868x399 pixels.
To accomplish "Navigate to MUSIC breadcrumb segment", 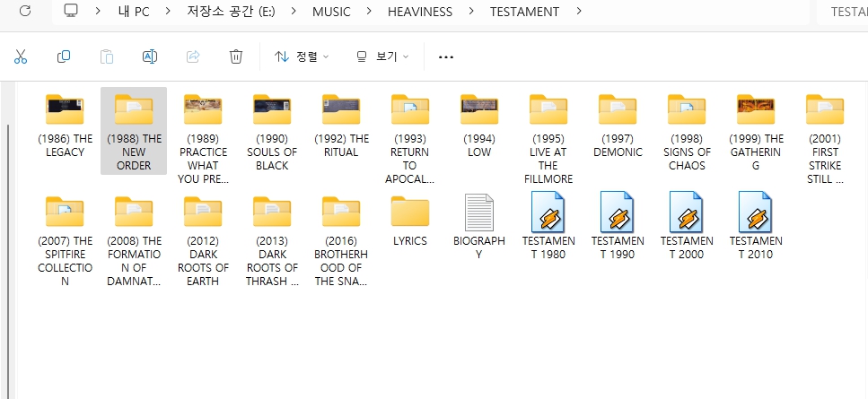I will point(331,12).
